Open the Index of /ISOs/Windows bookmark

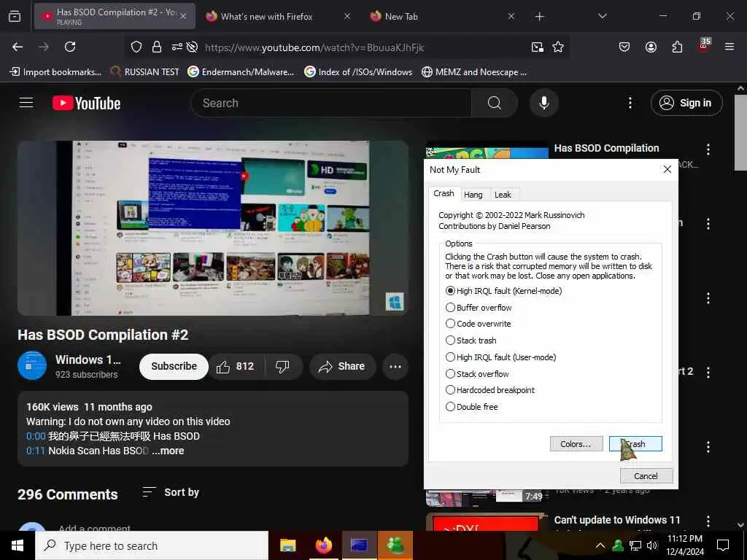click(358, 72)
